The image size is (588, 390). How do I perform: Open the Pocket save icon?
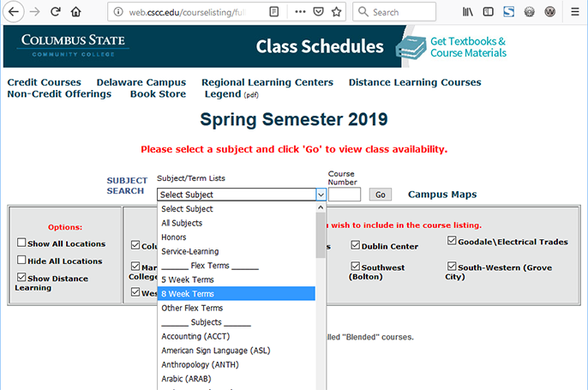[318, 12]
